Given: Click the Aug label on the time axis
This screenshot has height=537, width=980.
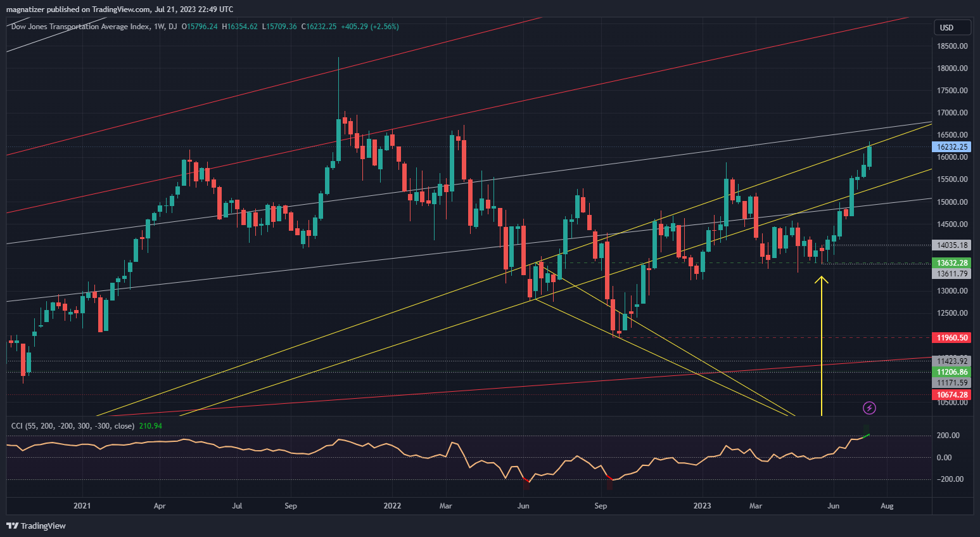Looking at the screenshot, I should tap(887, 506).
